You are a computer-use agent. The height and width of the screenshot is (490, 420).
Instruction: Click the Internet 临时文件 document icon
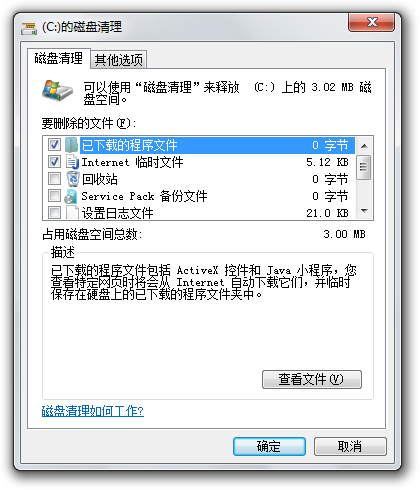coord(72,162)
